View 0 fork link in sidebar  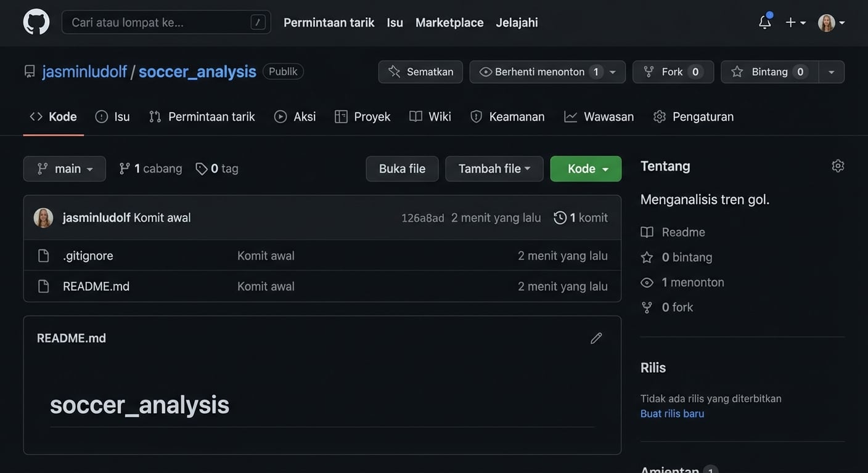tap(667, 307)
